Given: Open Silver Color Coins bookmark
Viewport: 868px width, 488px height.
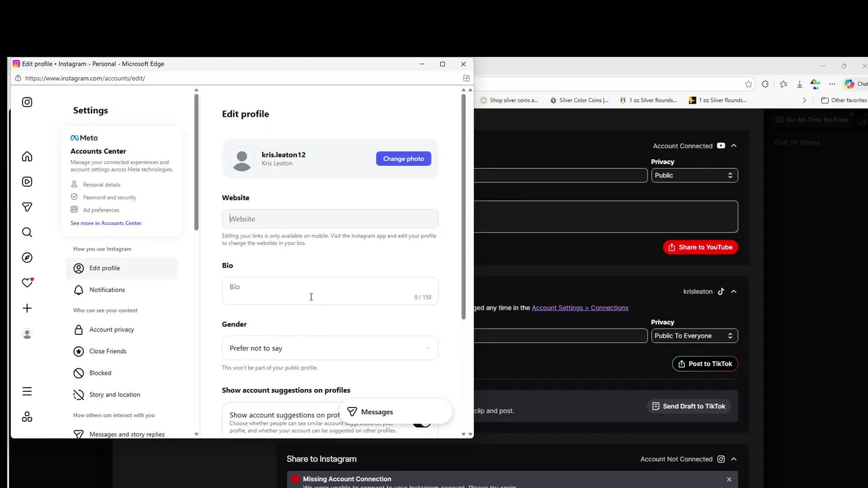Looking at the screenshot, I should click(x=579, y=100).
